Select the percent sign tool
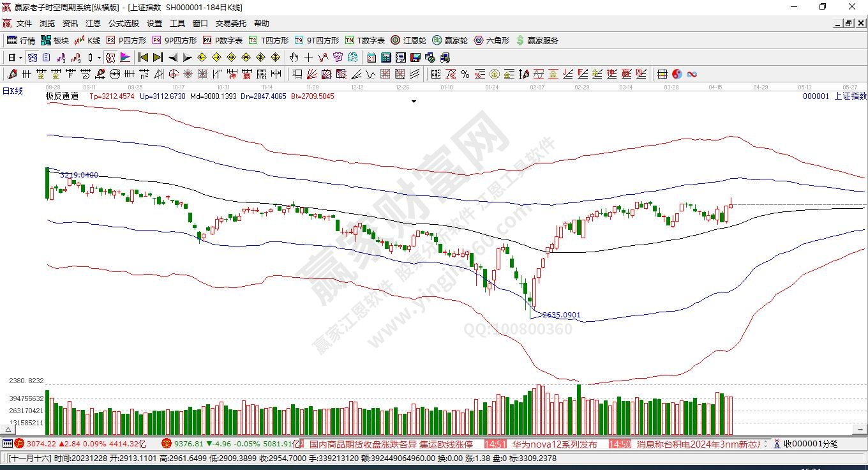 click(x=465, y=74)
